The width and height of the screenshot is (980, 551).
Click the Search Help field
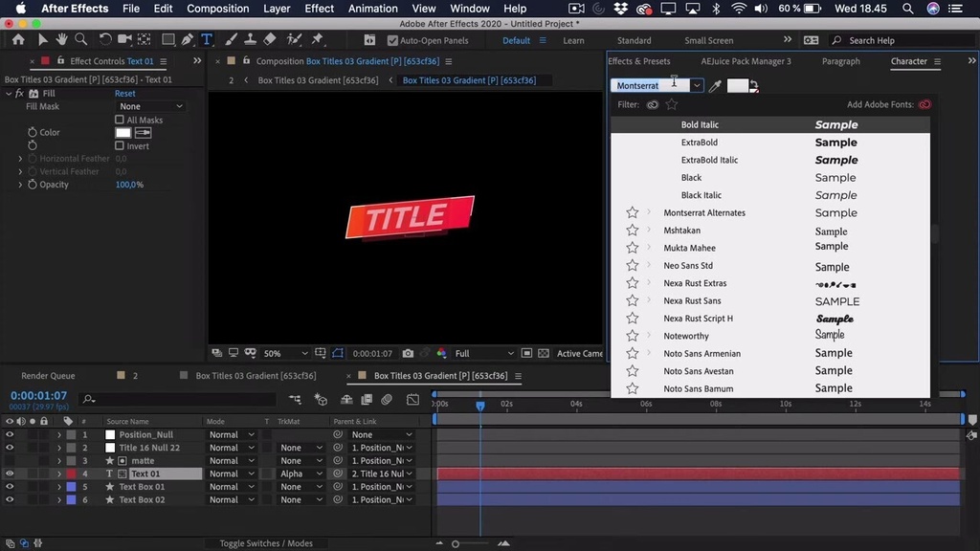tap(900, 40)
